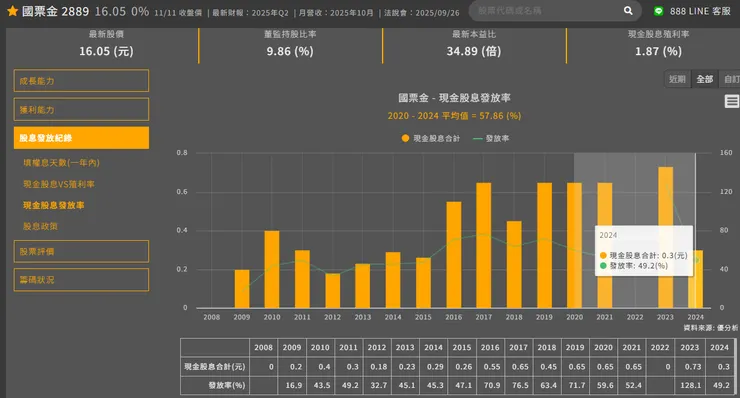
Task: Open the chart hamburger menu icon
Action: click(732, 101)
